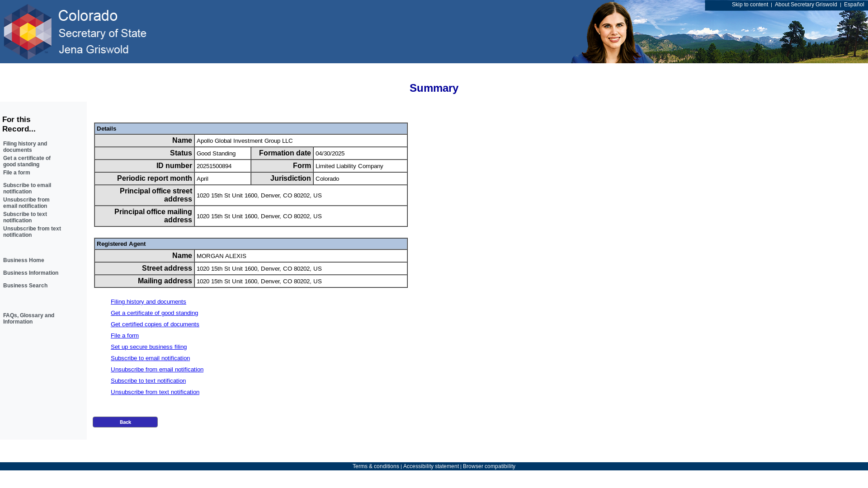The height and width of the screenshot is (488, 868).
Task: Open About Secretary Griswold page
Action: coord(806,5)
